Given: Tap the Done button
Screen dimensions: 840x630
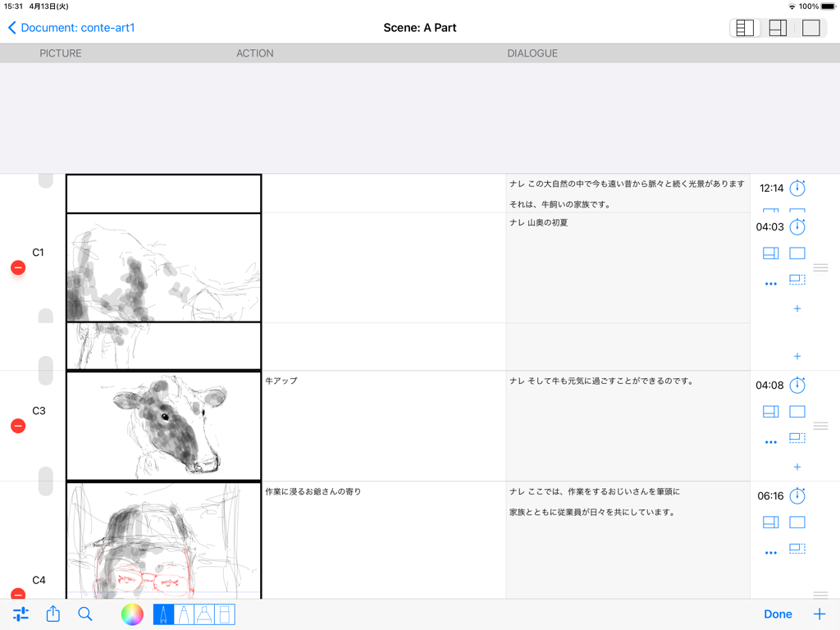Looking at the screenshot, I should pos(778,614).
